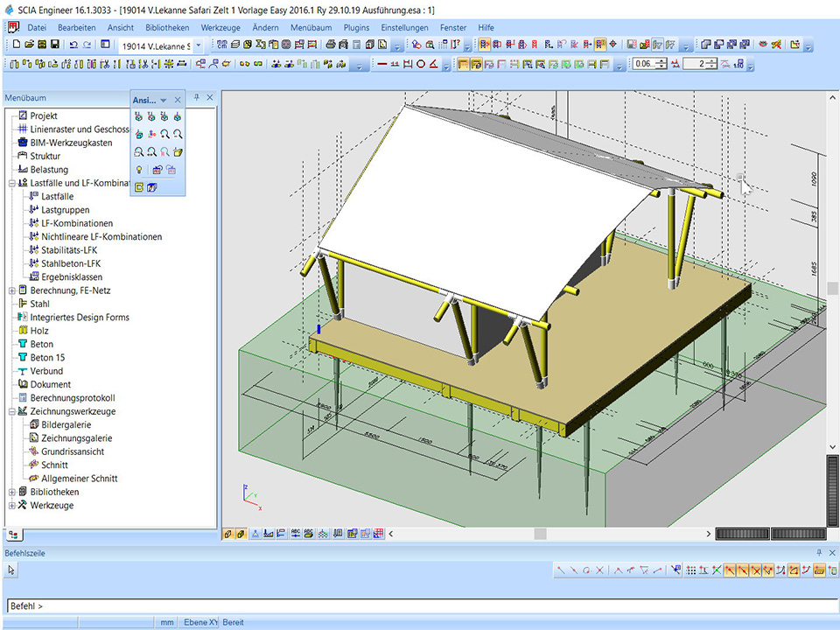Collapse the Lastfälle und LF-Kombinationen node

coord(11,184)
